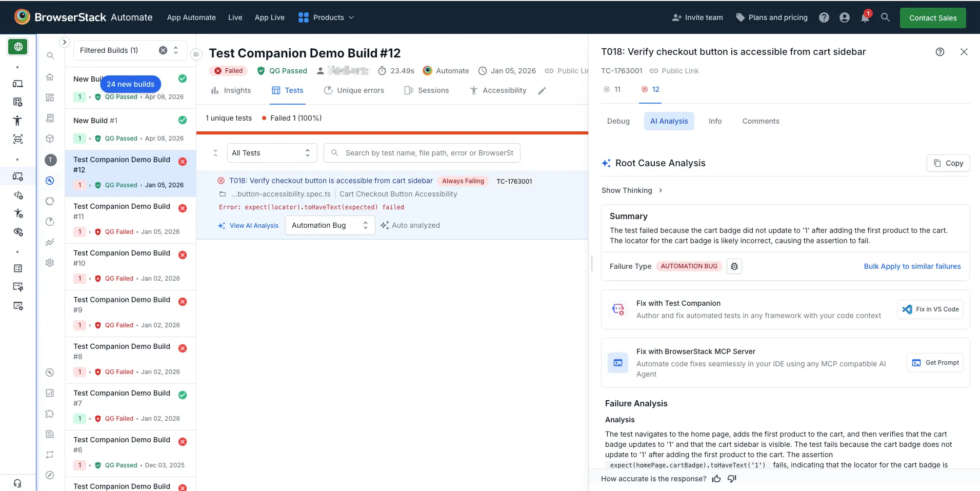Click the test search input field
Image resolution: width=980 pixels, height=491 pixels.
point(422,153)
